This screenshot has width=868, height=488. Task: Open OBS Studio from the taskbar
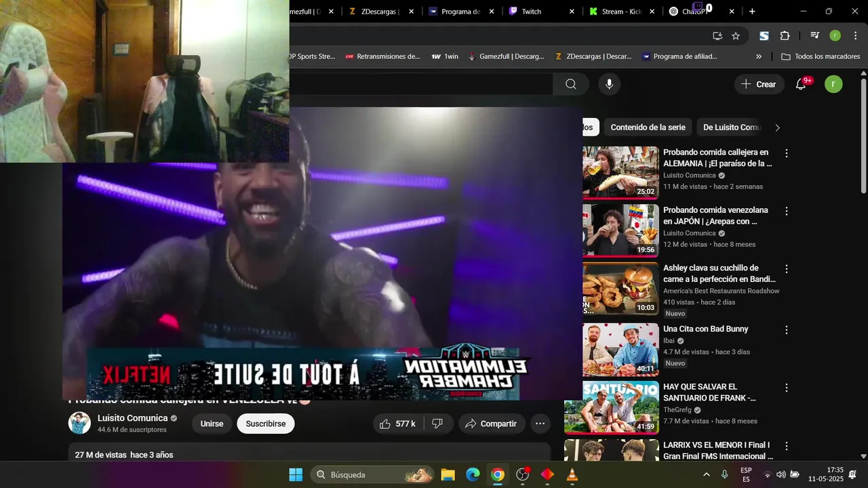(x=522, y=474)
